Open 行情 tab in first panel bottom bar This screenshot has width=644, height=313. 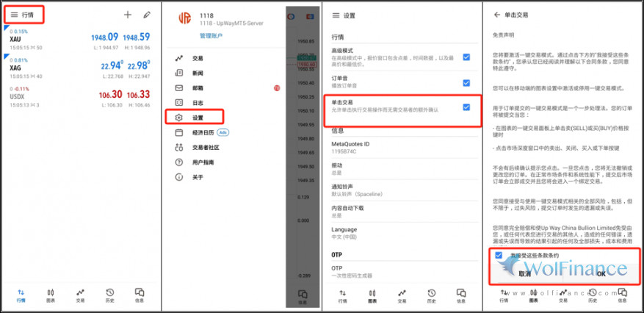(x=21, y=295)
